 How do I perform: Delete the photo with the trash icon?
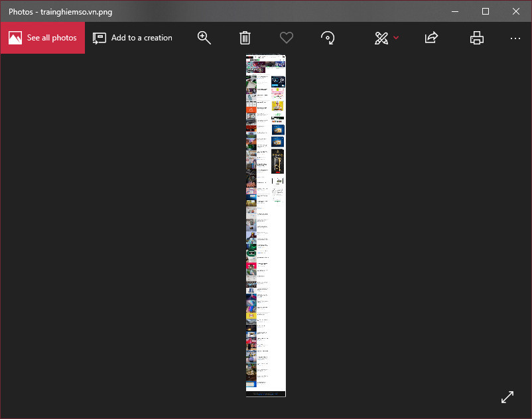tap(245, 38)
